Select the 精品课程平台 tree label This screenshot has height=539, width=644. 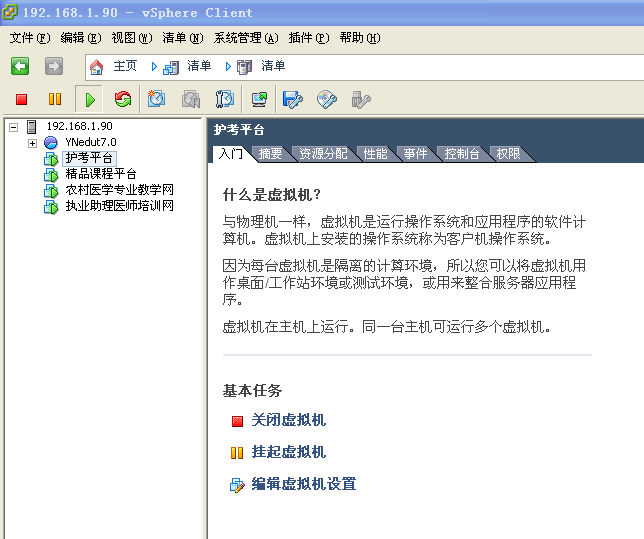101,174
